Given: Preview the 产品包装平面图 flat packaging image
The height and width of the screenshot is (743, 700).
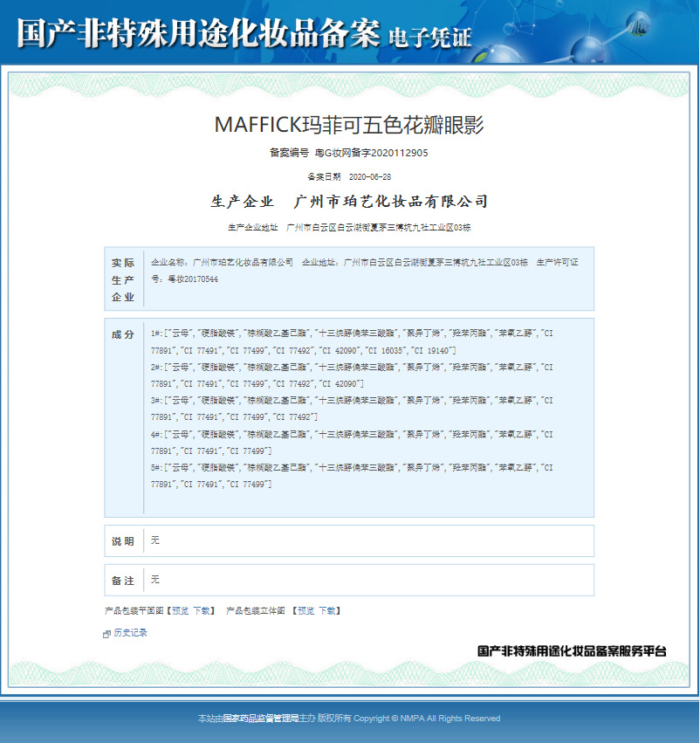Looking at the screenshot, I should [x=180, y=611].
